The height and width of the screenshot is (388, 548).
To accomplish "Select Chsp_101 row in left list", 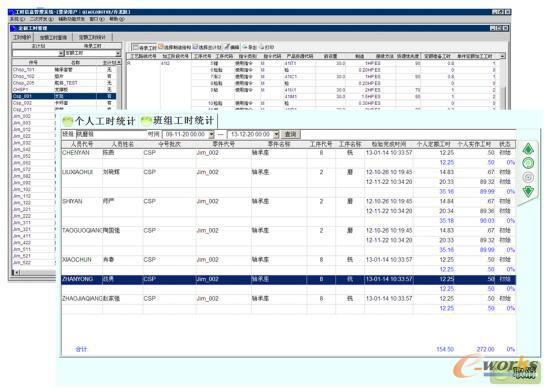I will tap(64, 70).
